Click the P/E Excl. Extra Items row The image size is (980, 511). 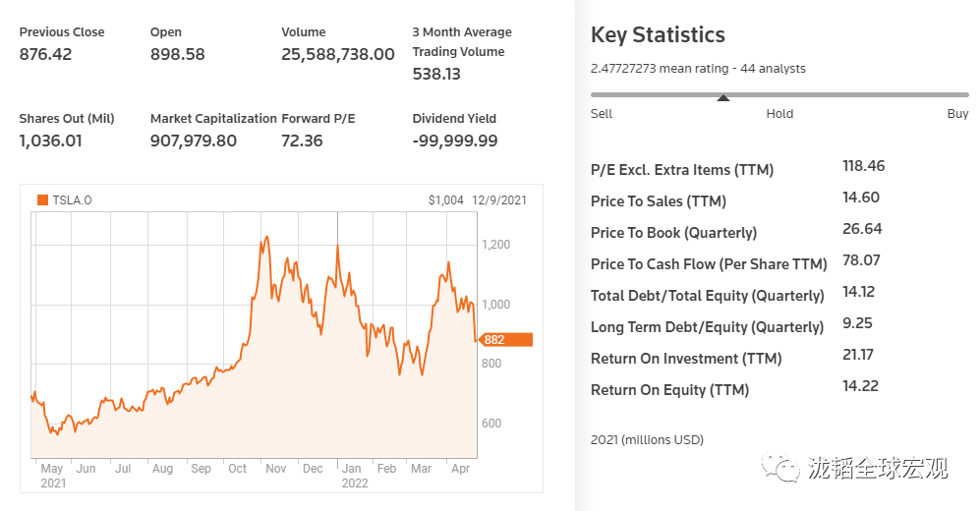pyautogui.click(x=738, y=169)
